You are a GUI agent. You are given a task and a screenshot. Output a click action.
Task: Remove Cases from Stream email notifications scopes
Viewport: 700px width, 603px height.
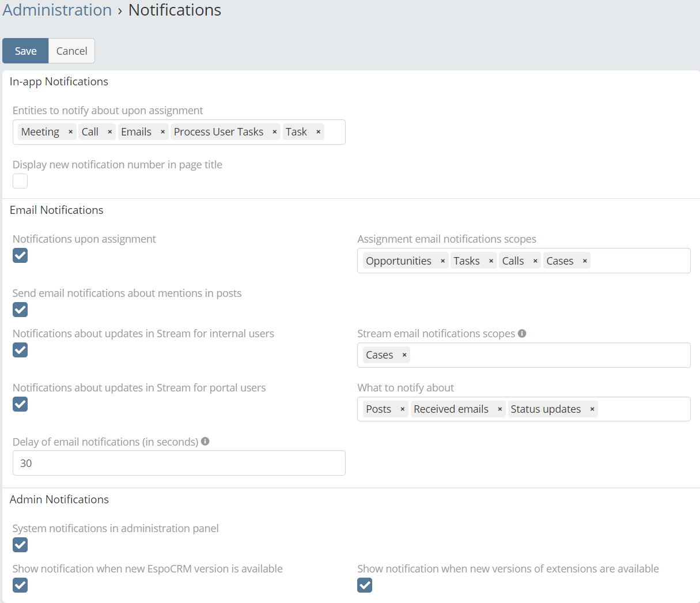coord(404,355)
